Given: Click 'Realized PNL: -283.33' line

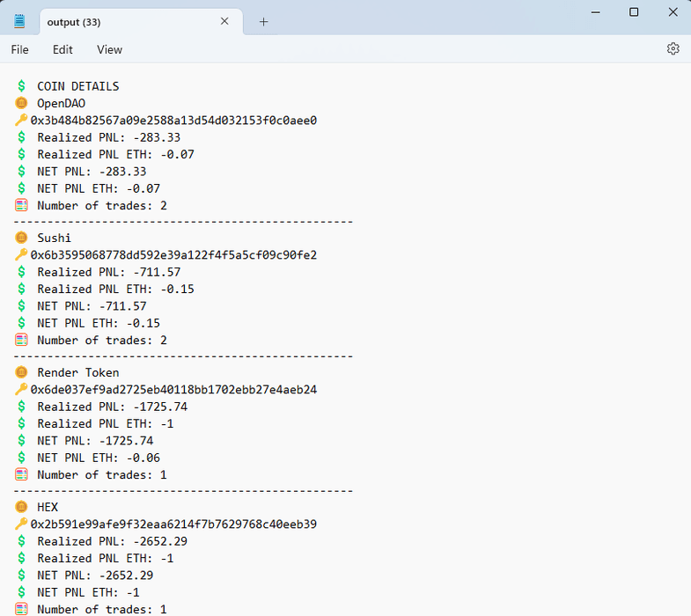Looking at the screenshot, I should (109, 137).
